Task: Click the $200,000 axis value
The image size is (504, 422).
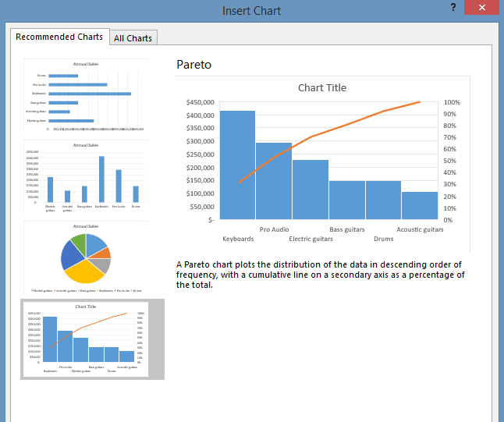Action: coord(200,168)
